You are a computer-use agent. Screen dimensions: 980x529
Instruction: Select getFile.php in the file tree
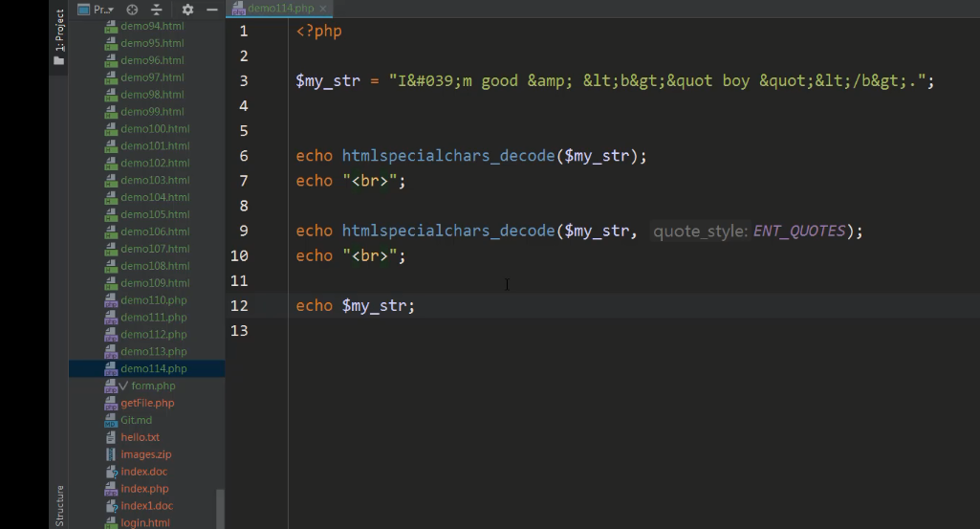(147, 403)
